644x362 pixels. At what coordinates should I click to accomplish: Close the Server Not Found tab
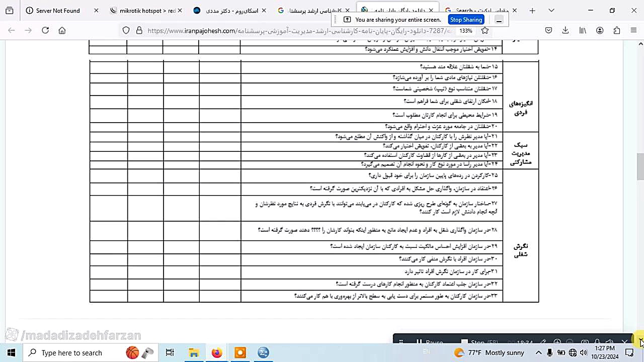(x=96, y=11)
